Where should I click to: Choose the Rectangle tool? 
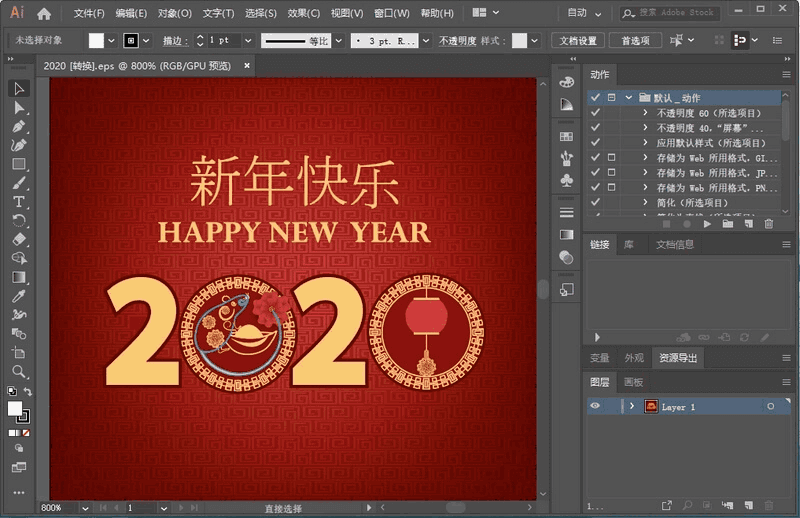[x=19, y=164]
